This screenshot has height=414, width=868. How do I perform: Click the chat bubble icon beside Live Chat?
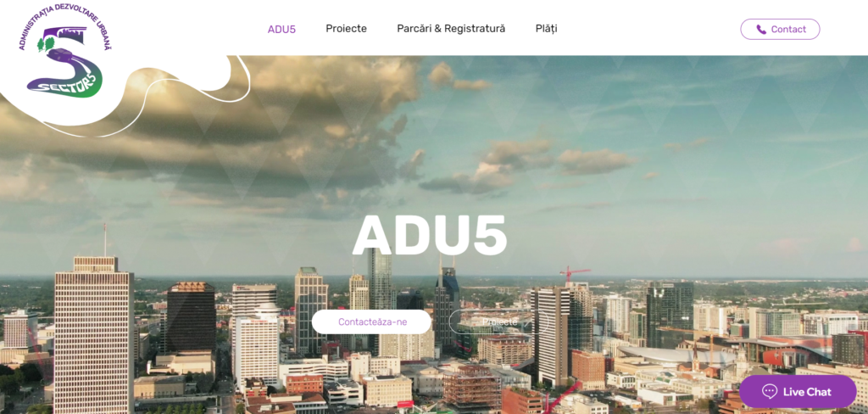[x=770, y=392]
